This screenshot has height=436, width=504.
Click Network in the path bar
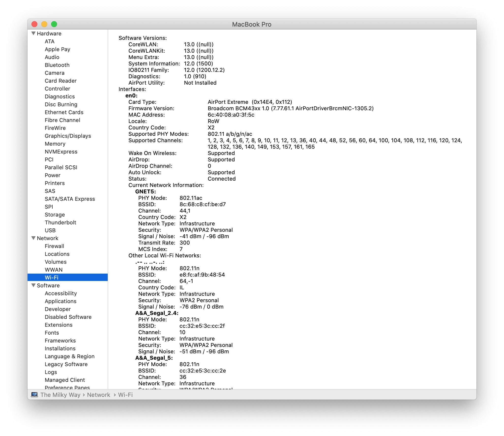(x=99, y=395)
